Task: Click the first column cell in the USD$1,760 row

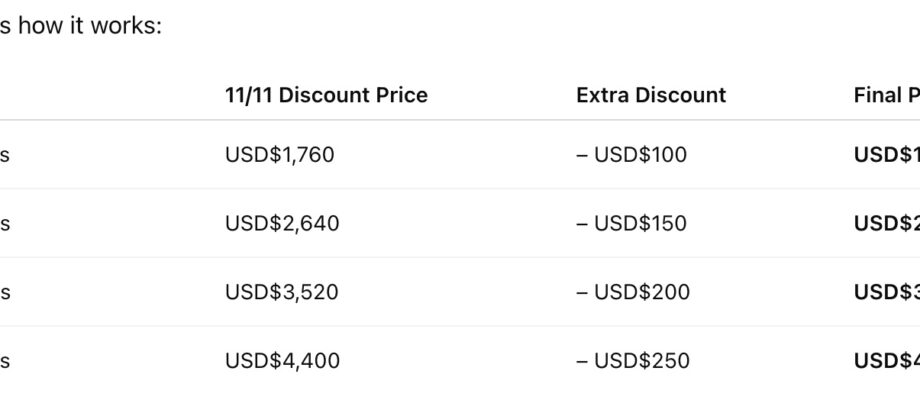Action: (x=5, y=155)
